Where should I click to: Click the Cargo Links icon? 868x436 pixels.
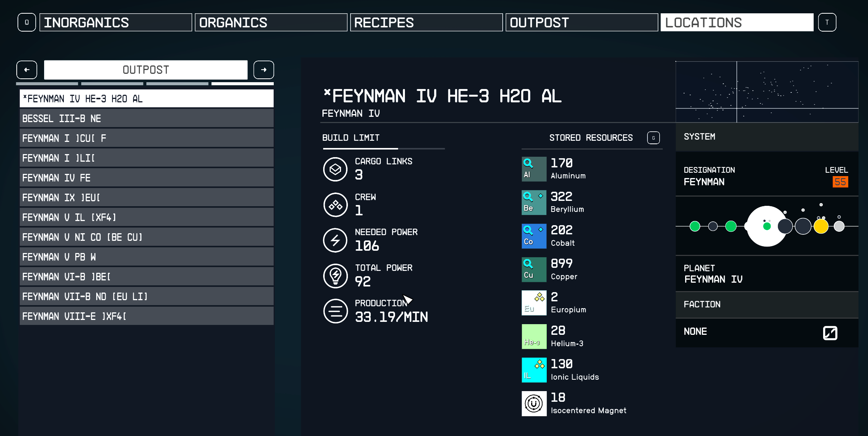coord(335,169)
